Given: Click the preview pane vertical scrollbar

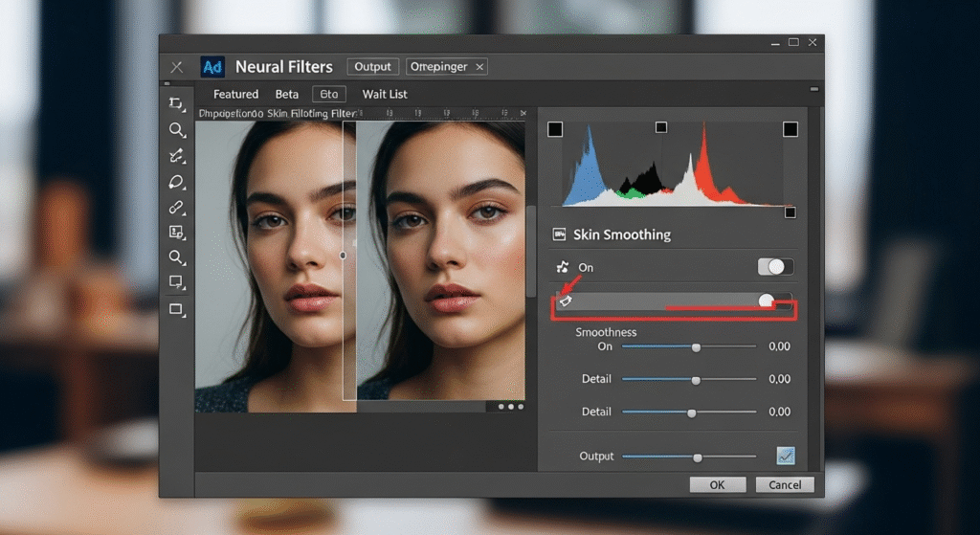Looking at the screenshot, I should pos(531,252).
